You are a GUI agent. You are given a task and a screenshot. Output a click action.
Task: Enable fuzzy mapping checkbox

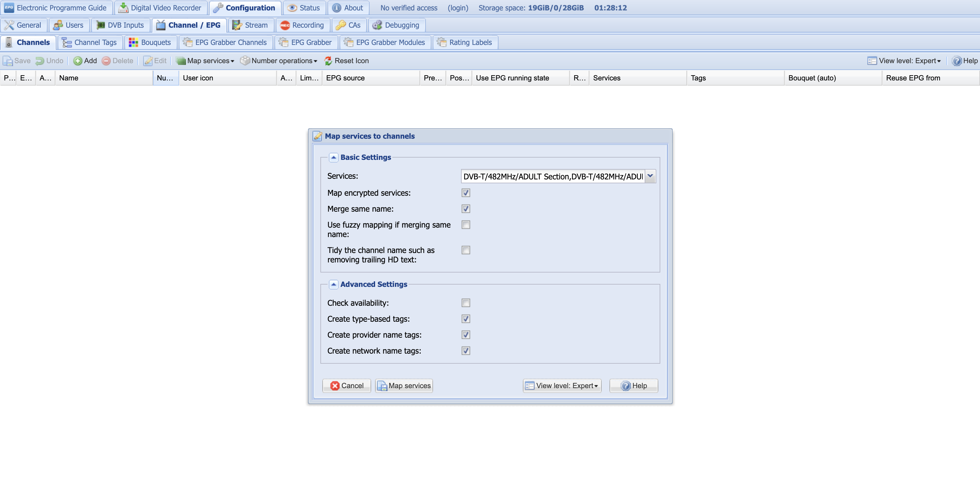tap(466, 225)
